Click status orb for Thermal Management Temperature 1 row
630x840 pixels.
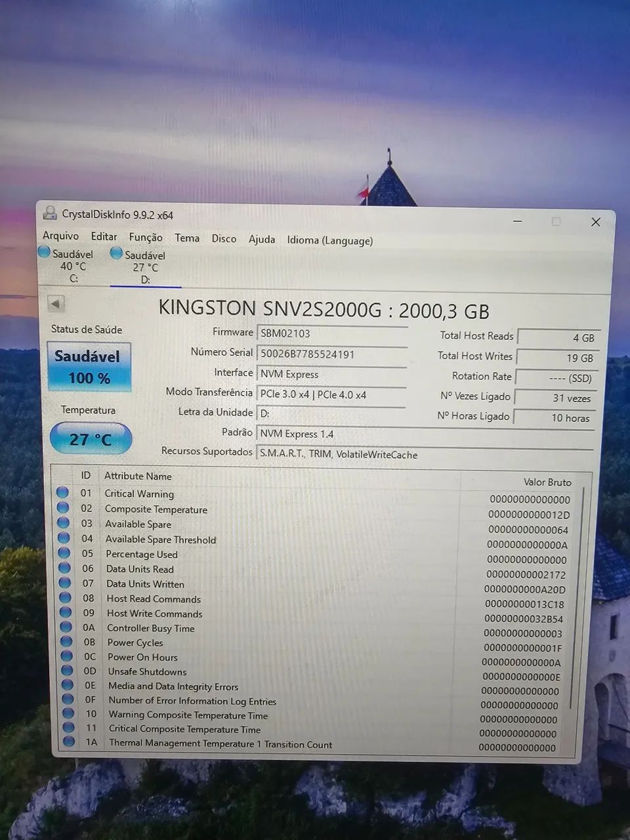[x=69, y=742]
